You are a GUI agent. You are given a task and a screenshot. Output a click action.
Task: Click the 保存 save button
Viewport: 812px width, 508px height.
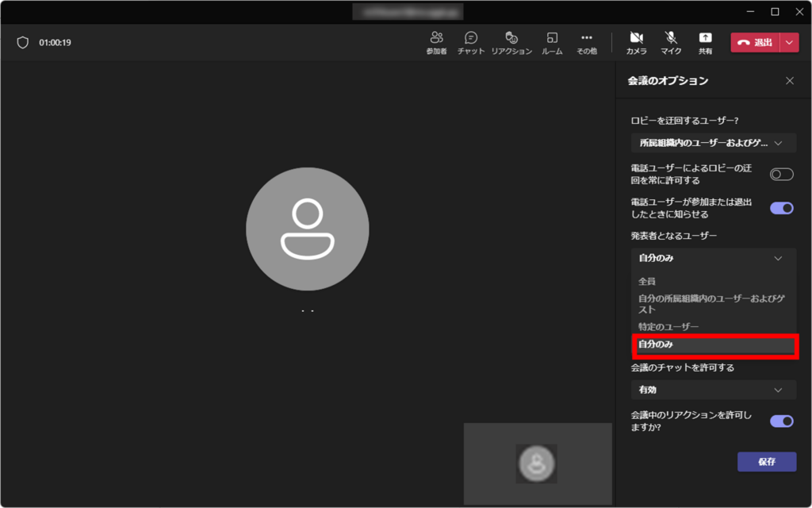[766, 462]
